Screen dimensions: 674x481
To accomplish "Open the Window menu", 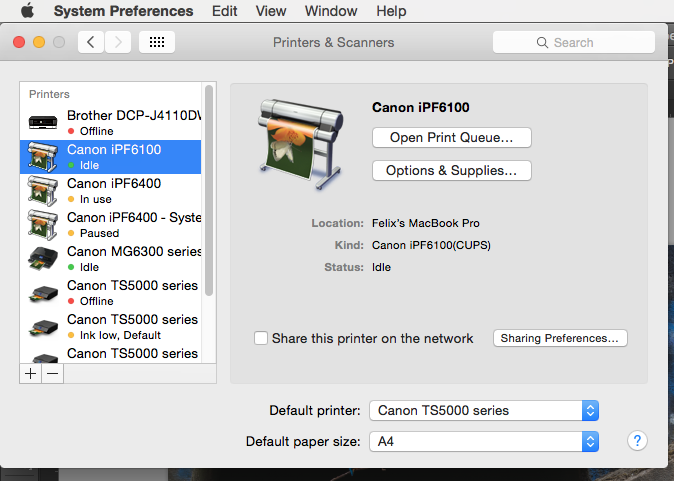I will pyautogui.click(x=331, y=11).
